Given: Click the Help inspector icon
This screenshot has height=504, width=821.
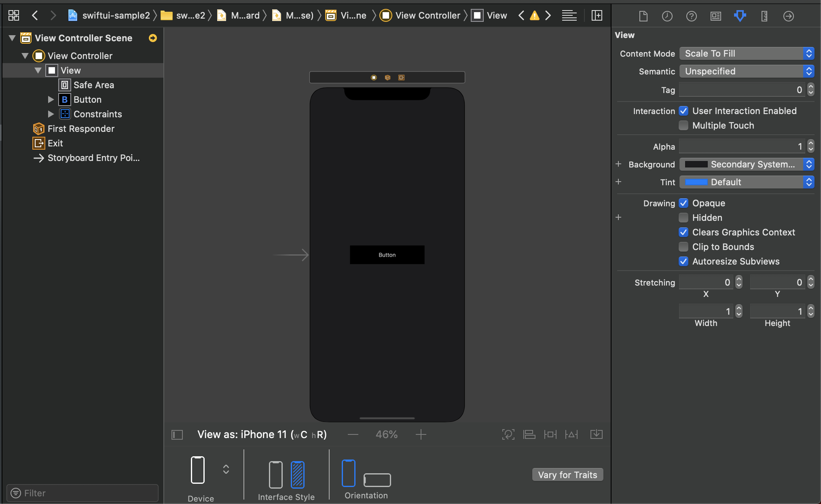Looking at the screenshot, I should pyautogui.click(x=692, y=16).
